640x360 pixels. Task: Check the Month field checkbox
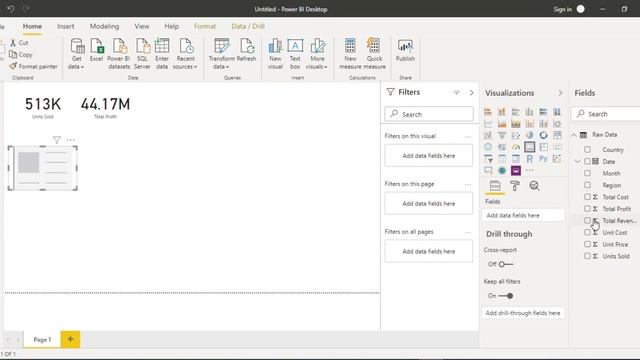587,173
